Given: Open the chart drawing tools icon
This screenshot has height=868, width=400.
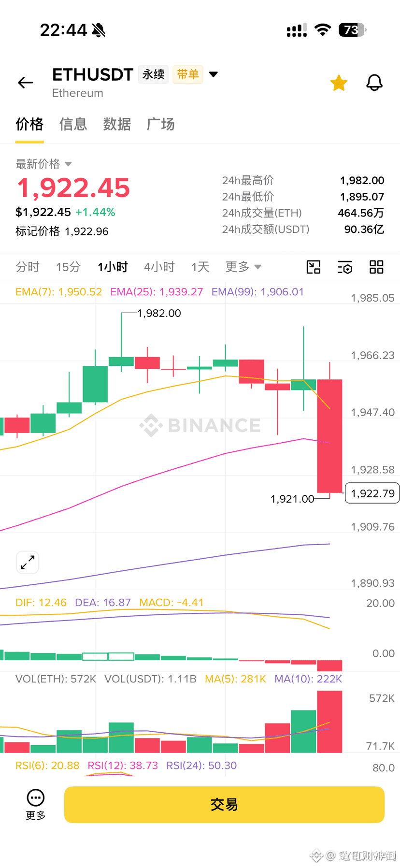Looking at the screenshot, I should pyautogui.click(x=314, y=267).
